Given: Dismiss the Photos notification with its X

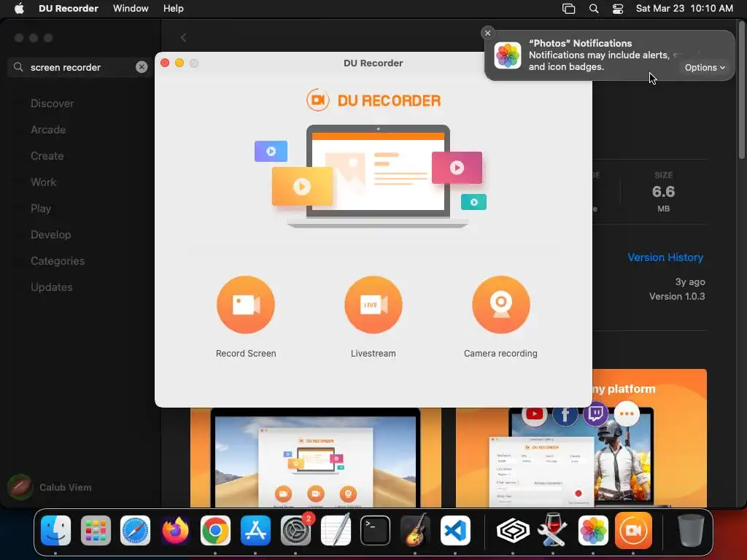Looking at the screenshot, I should (x=487, y=33).
